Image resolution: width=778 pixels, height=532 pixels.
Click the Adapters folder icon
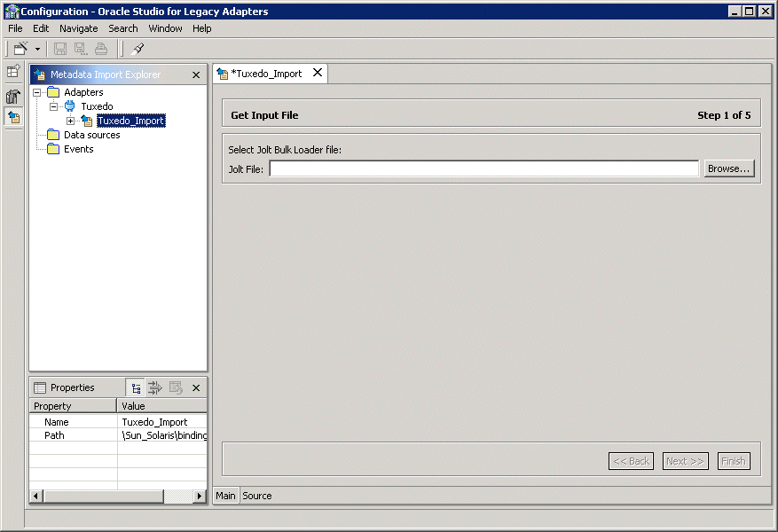[x=53, y=92]
